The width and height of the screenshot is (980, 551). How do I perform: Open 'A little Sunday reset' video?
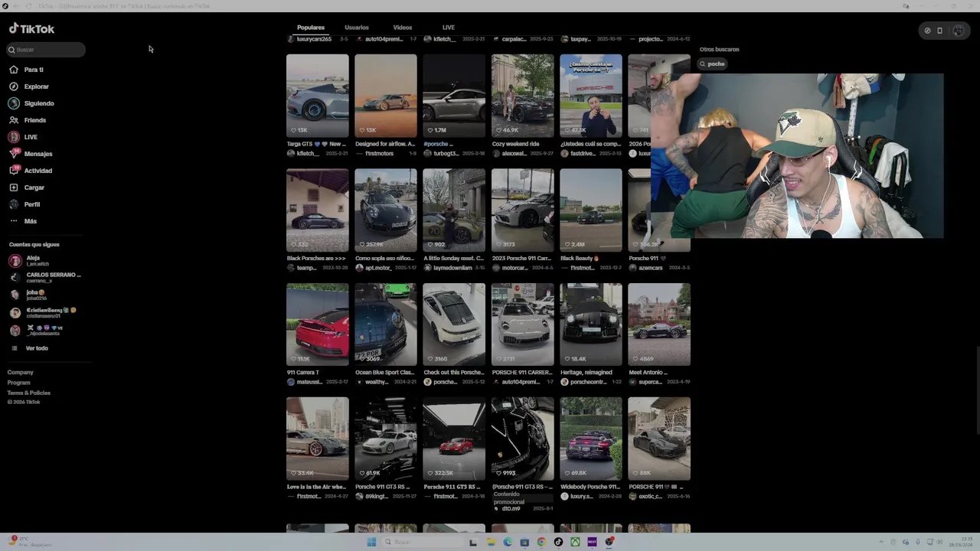click(454, 210)
